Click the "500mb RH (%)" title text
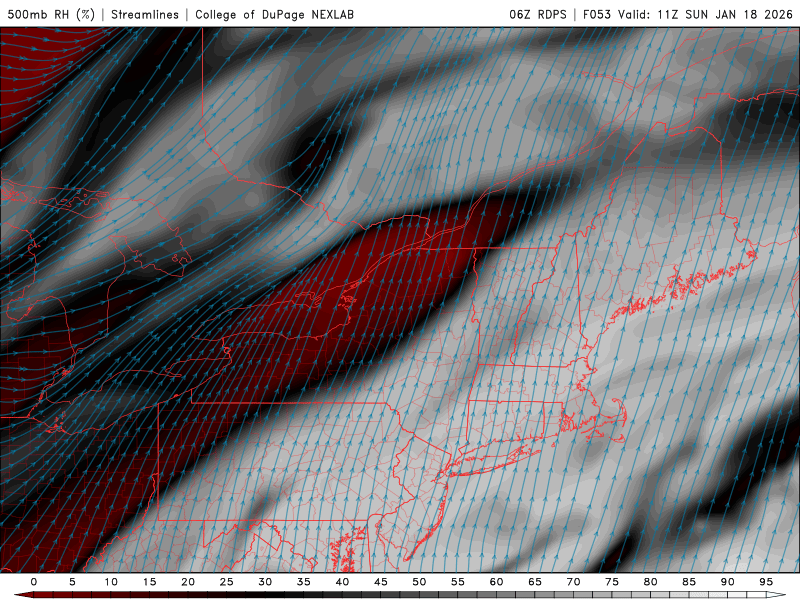The width and height of the screenshot is (800, 600). [x=51, y=14]
